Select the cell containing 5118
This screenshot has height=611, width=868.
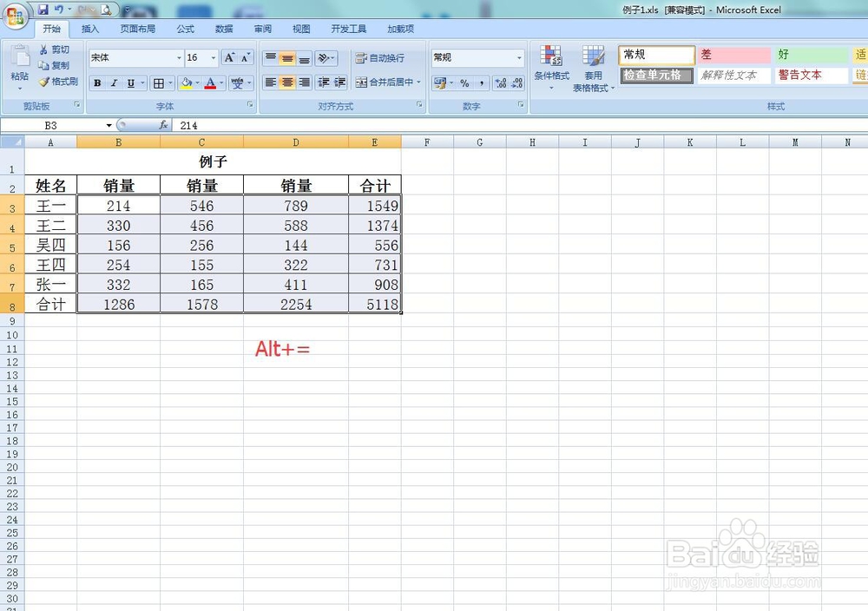(x=375, y=304)
